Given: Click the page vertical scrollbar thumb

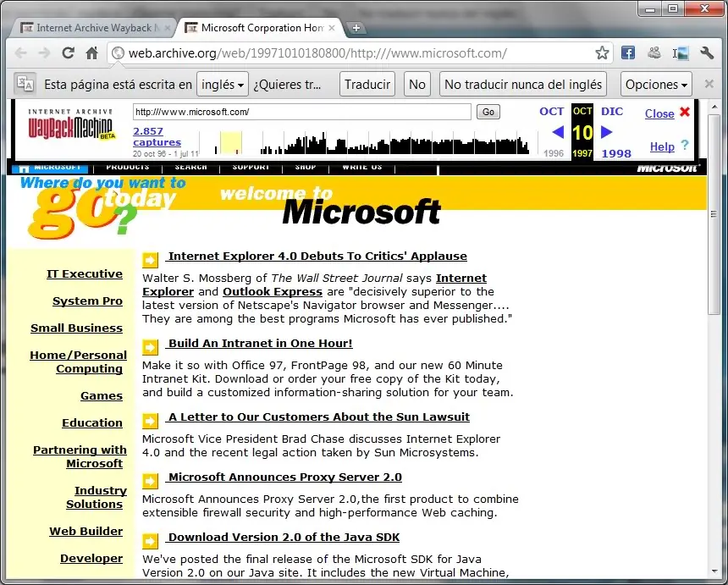Looking at the screenshot, I should point(714,213).
